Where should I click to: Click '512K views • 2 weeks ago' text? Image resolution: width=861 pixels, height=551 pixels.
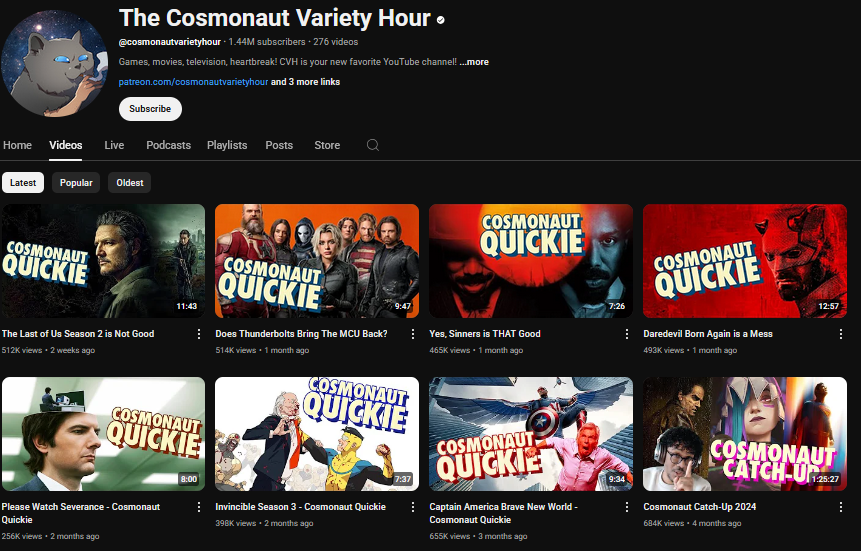coord(48,350)
